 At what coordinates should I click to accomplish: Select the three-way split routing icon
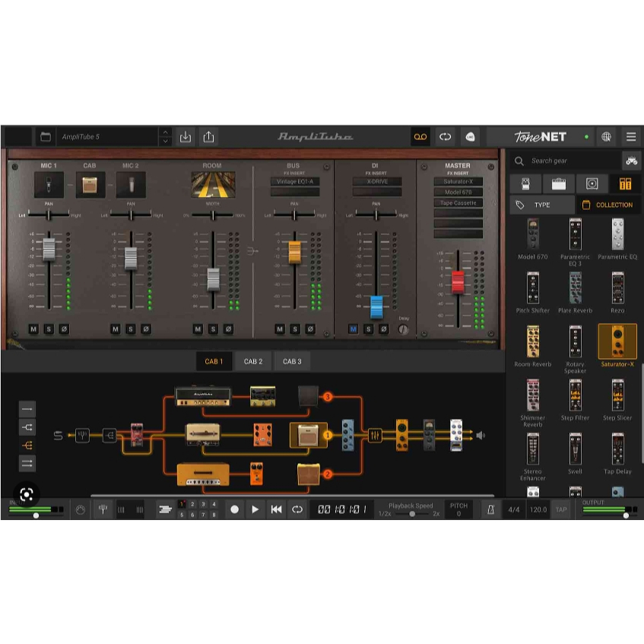click(27, 446)
